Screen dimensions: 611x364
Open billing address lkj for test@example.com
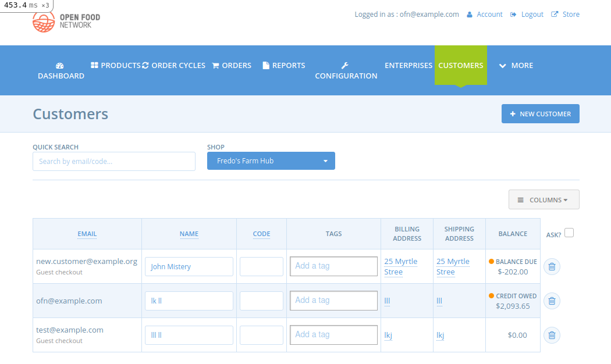tap(388, 335)
